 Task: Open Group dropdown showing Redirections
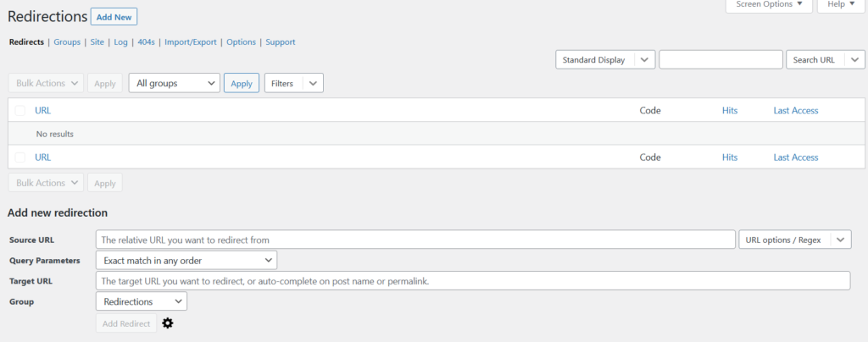[x=142, y=301]
